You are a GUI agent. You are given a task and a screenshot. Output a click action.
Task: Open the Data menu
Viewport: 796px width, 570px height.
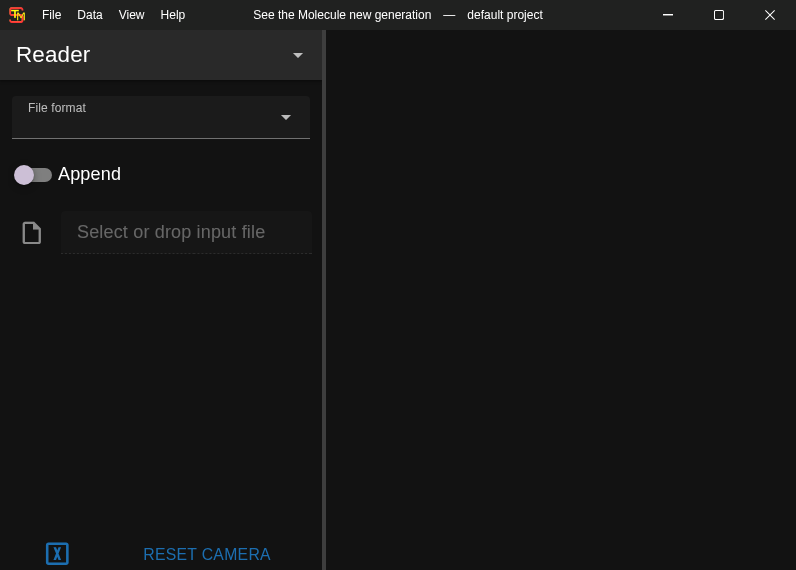coord(90,15)
